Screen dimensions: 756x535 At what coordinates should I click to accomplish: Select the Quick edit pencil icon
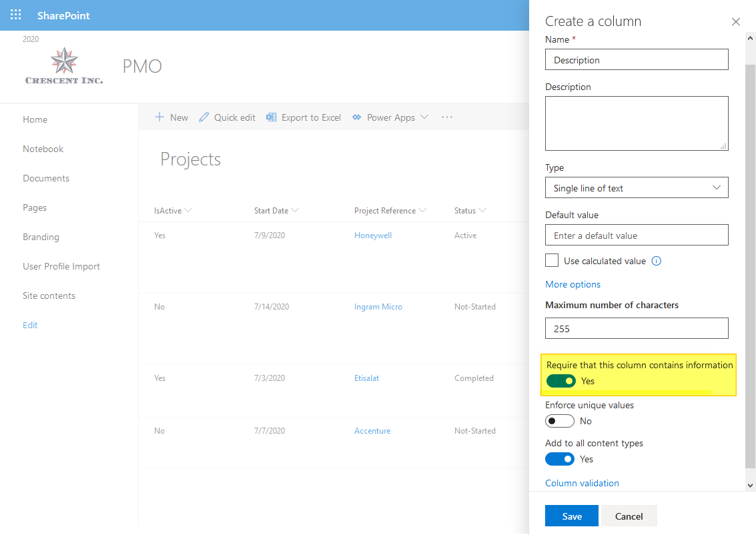[x=204, y=117]
